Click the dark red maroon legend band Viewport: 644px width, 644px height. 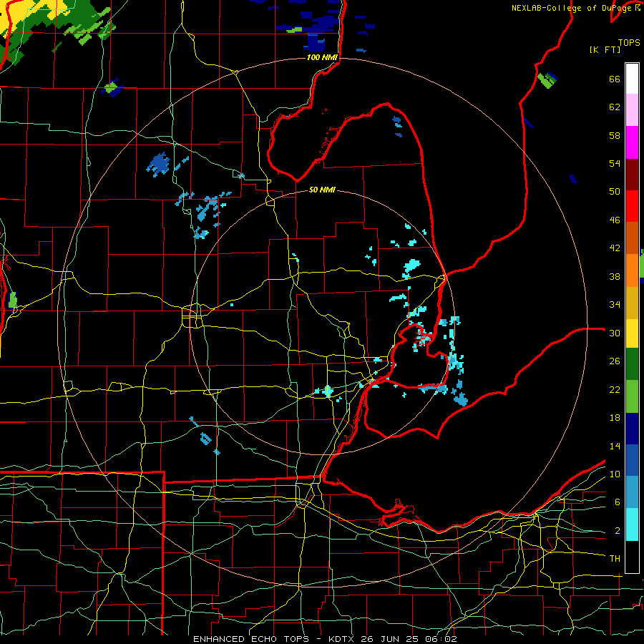coord(632,175)
